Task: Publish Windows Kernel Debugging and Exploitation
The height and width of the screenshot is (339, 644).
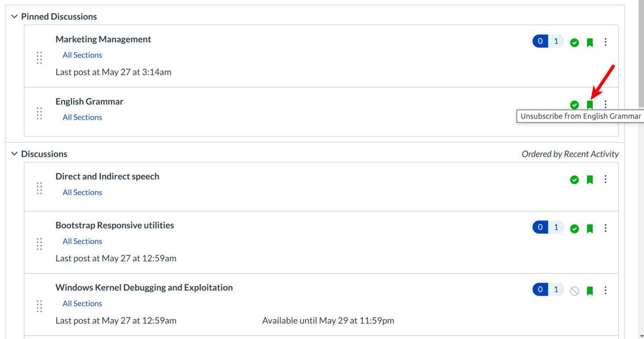Action: tap(575, 291)
